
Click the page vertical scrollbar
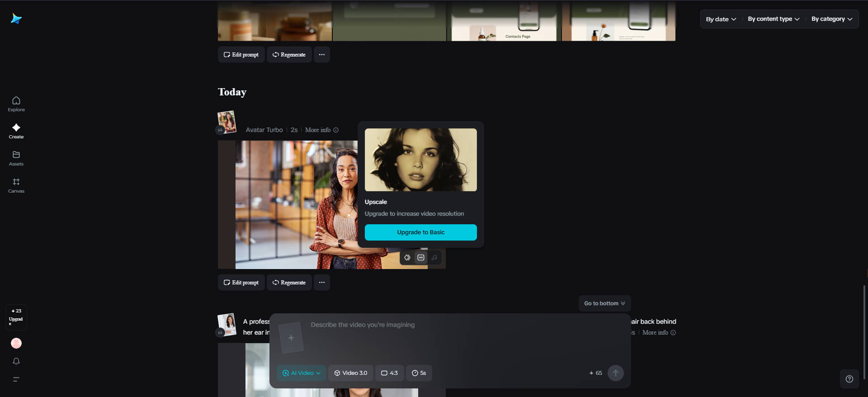coord(864,332)
